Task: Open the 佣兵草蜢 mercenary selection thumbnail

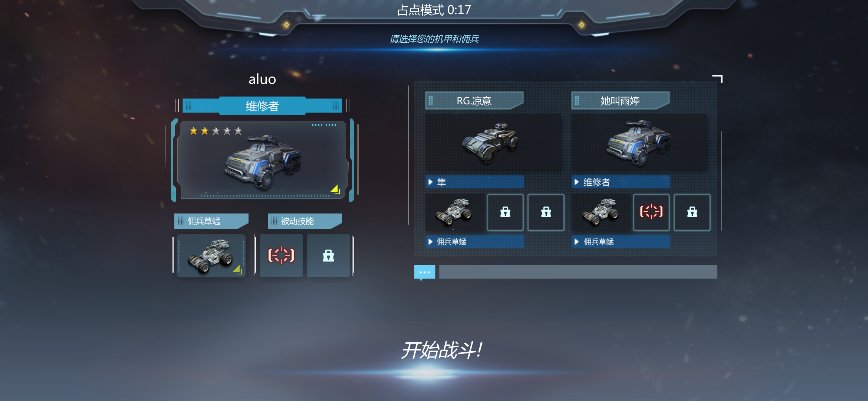Action: click(x=211, y=256)
